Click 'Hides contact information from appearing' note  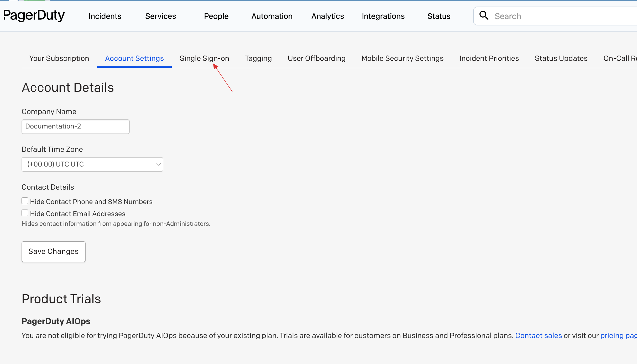click(116, 224)
